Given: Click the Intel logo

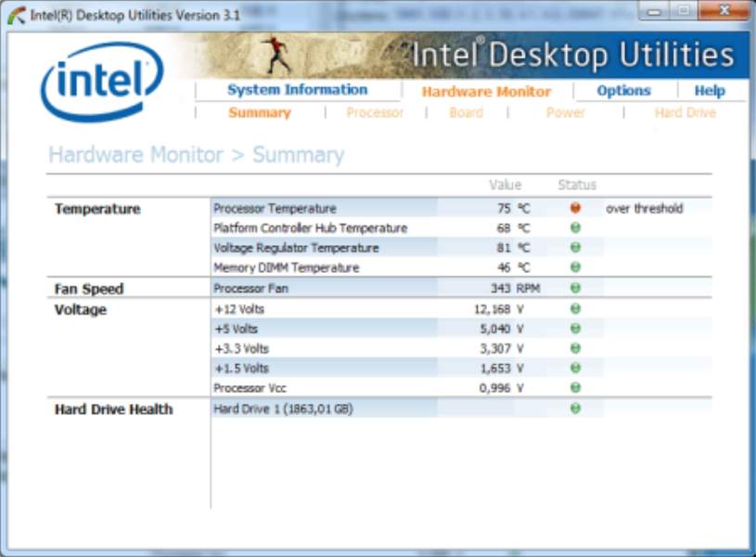Looking at the screenshot, I should (102, 82).
